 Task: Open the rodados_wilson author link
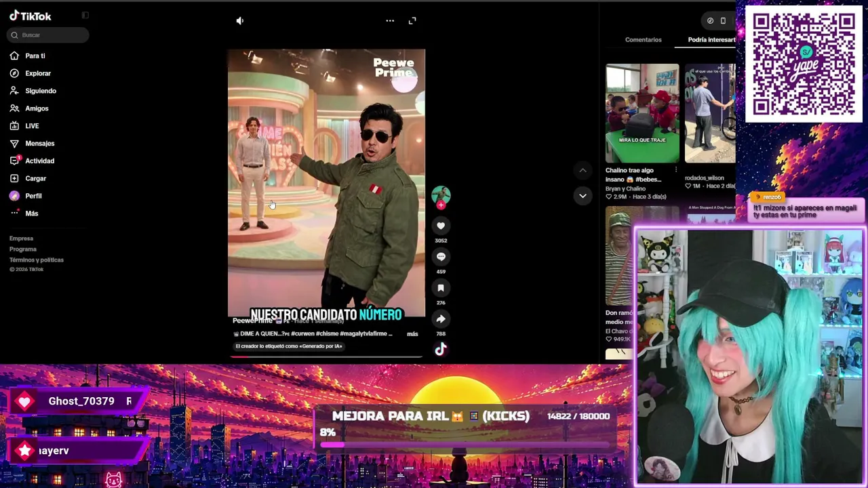[704, 178]
